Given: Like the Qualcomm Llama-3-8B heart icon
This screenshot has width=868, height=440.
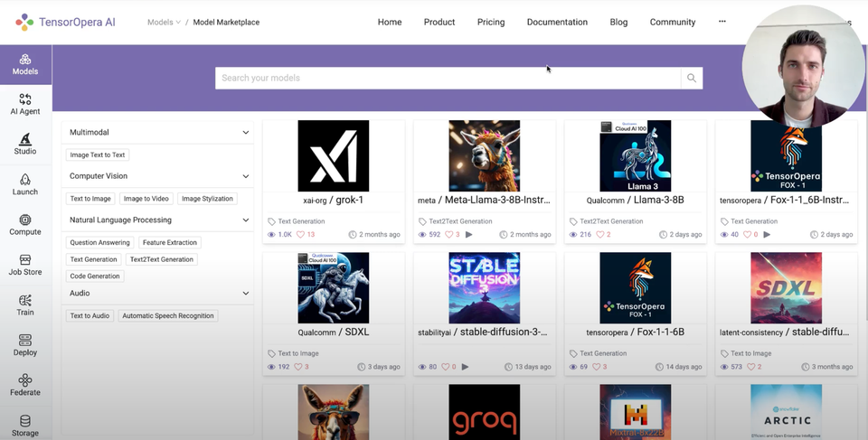Looking at the screenshot, I should click(x=600, y=235).
